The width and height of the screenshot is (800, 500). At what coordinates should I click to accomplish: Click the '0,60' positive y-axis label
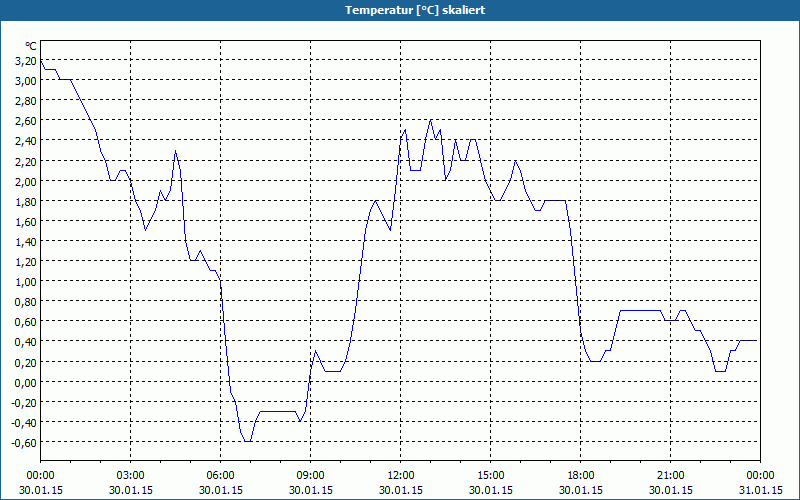coord(27,322)
